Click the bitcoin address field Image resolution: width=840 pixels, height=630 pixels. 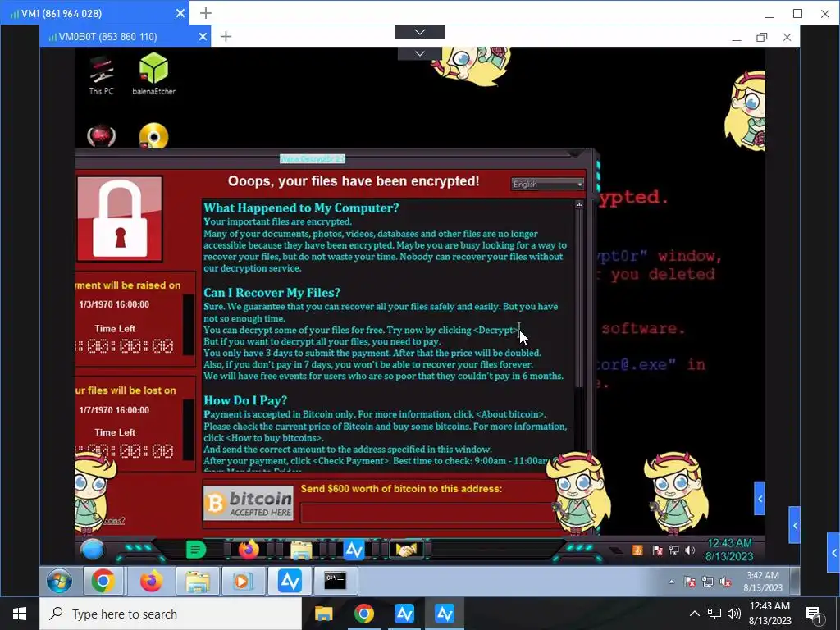pyautogui.click(x=427, y=513)
